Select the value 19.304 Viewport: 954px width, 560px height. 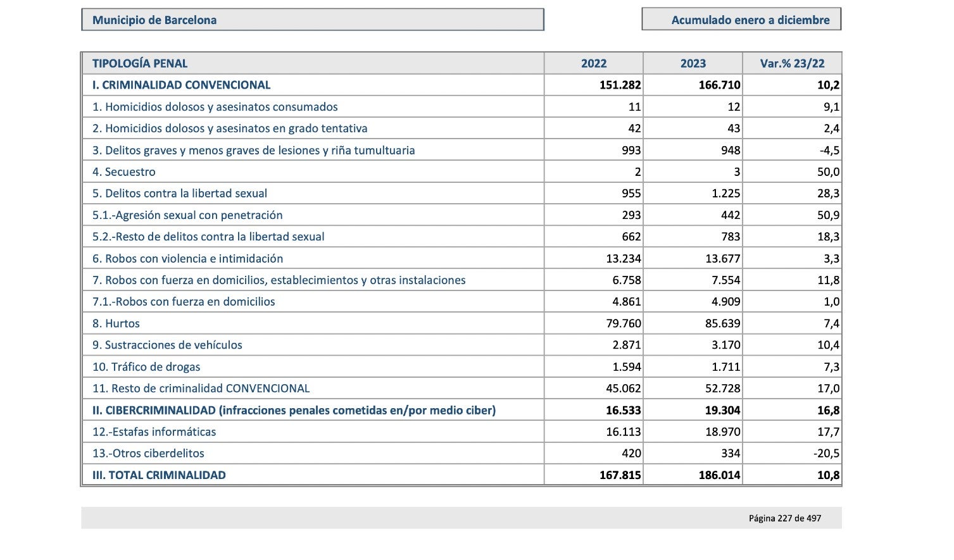pos(723,410)
